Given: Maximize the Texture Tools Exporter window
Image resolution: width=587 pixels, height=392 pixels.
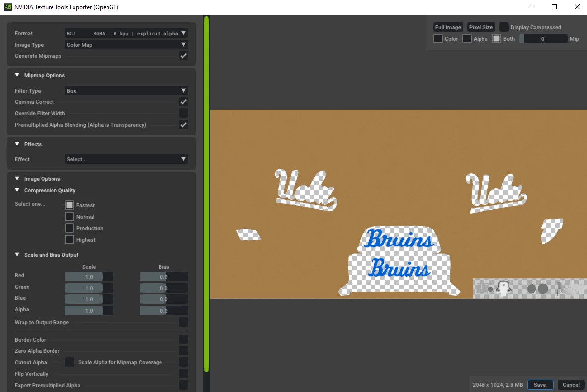Looking at the screenshot, I should (x=554, y=7).
